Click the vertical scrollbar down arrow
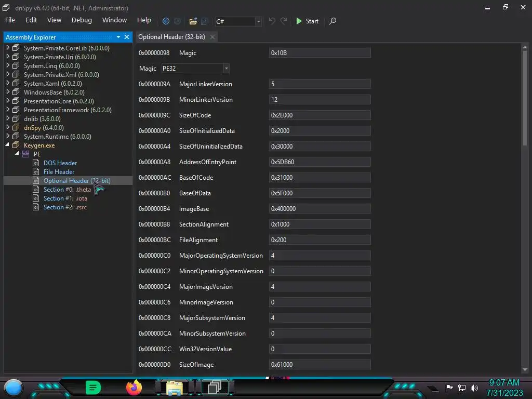 (x=525, y=369)
